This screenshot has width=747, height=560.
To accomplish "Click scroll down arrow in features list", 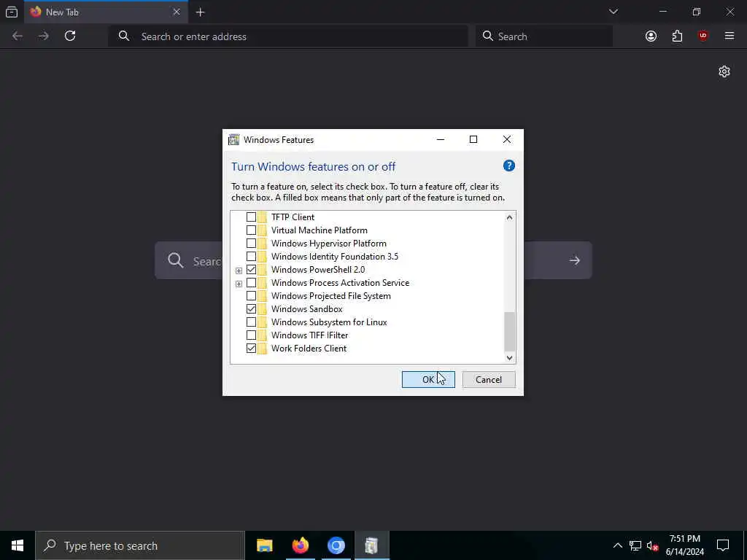I will click(x=509, y=357).
